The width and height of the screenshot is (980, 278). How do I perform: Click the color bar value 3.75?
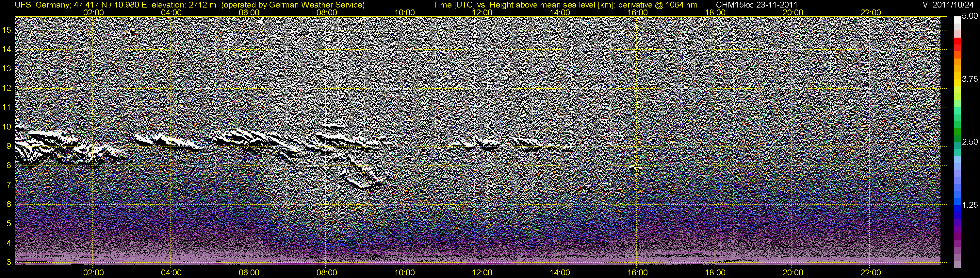click(970, 79)
